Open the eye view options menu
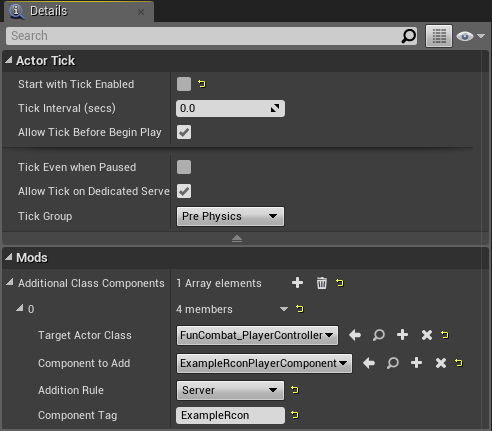Viewport: 492px width, 431px height. click(x=471, y=36)
